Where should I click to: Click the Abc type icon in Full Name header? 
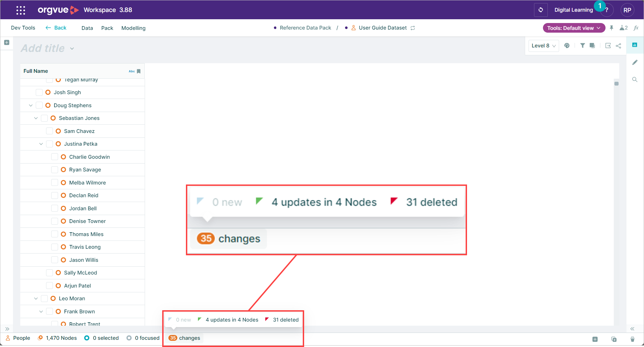point(132,71)
